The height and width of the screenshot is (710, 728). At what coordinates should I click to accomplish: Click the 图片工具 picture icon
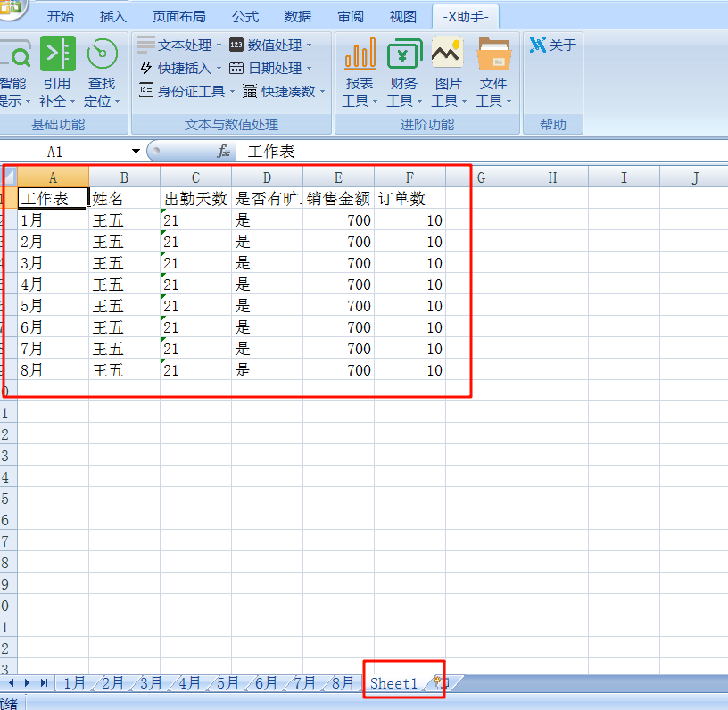448,54
